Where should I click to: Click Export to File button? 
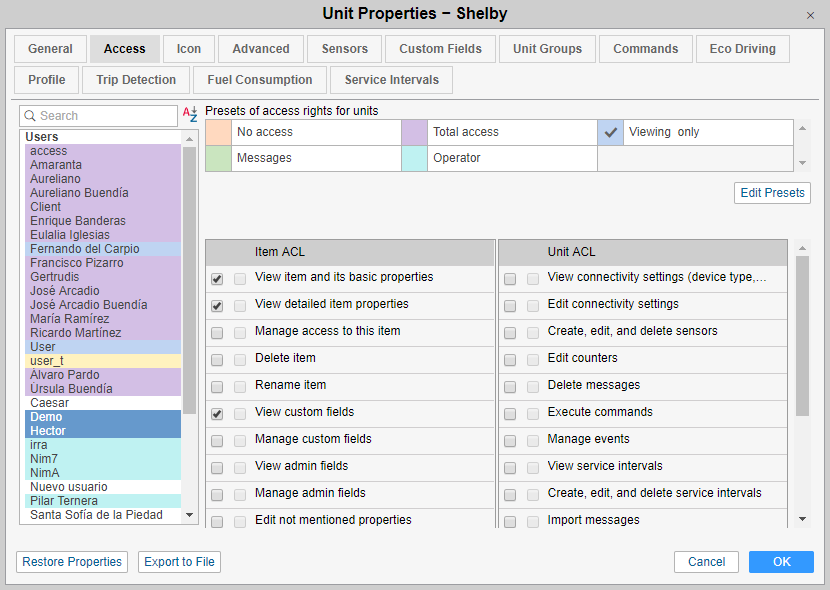pos(180,562)
